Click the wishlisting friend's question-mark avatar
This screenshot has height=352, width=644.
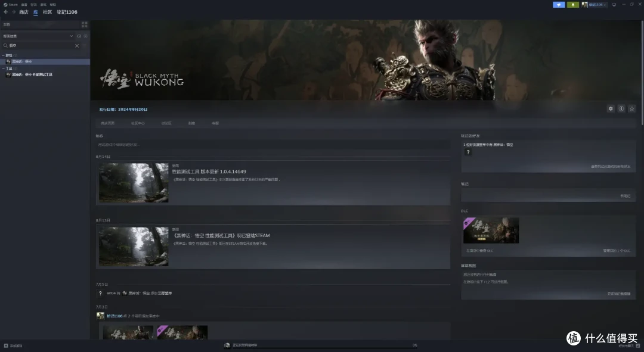pos(468,152)
